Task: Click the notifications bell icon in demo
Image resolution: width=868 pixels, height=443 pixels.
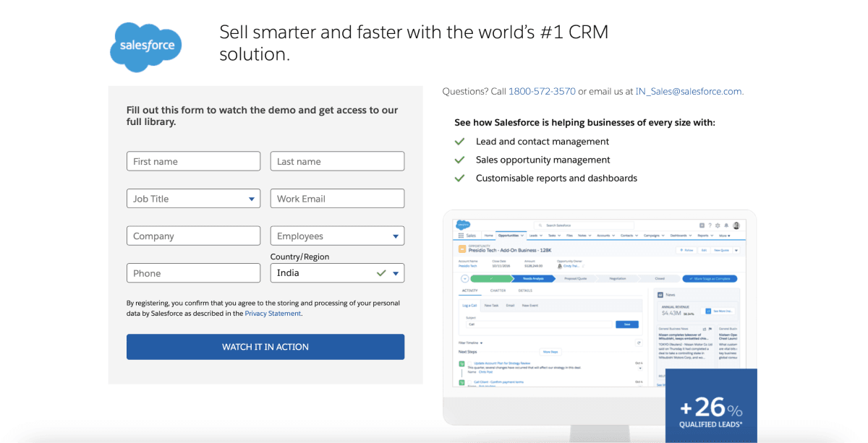Action: coord(726,225)
